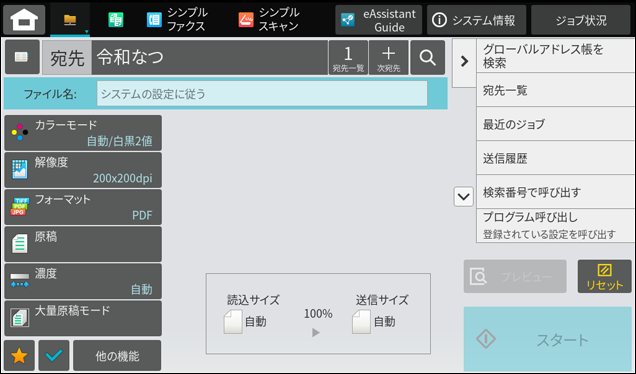The image size is (636, 374).
Task: Open the green document mode icon
Action: (x=116, y=19)
